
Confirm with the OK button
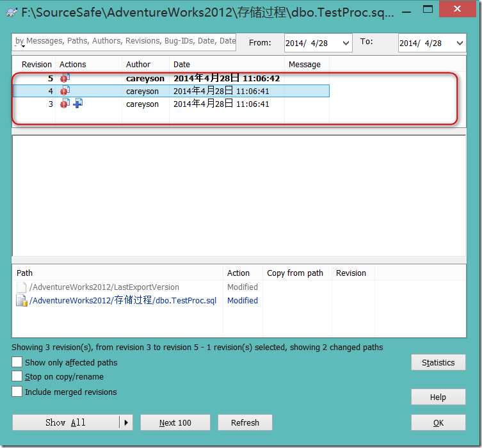(438, 423)
